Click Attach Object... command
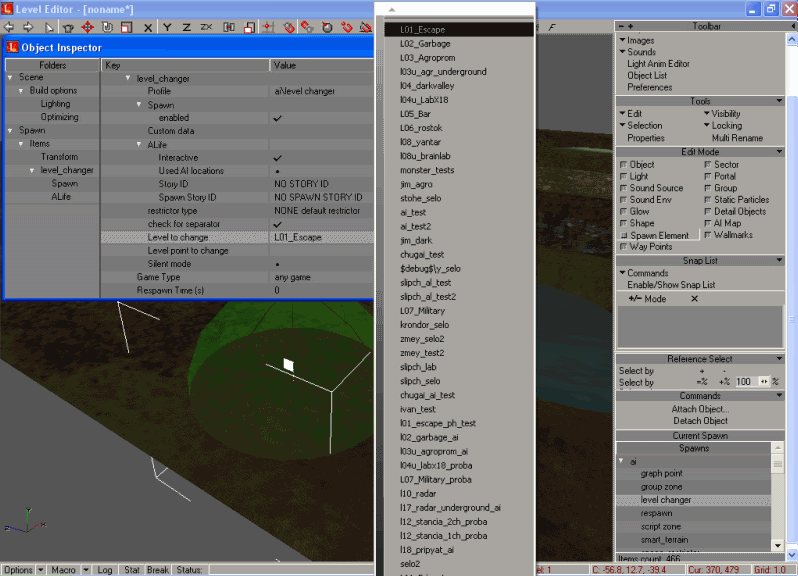 point(700,409)
